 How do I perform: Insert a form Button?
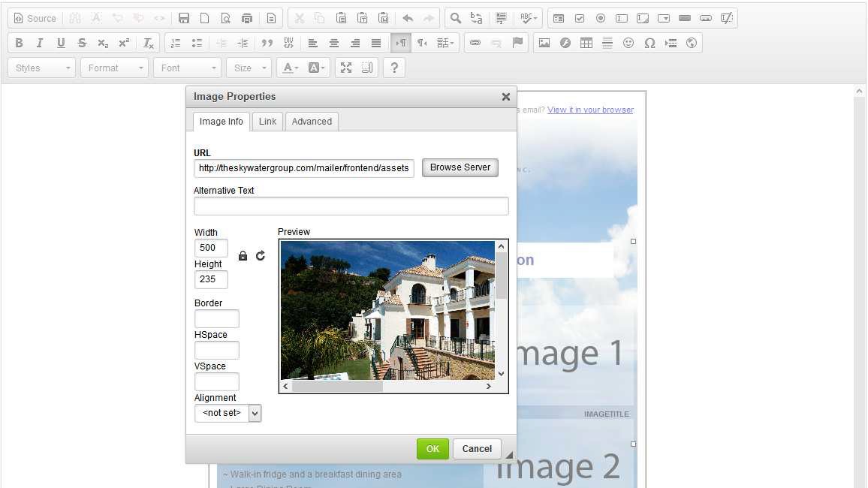pyautogui.click(x=685, y=18)
